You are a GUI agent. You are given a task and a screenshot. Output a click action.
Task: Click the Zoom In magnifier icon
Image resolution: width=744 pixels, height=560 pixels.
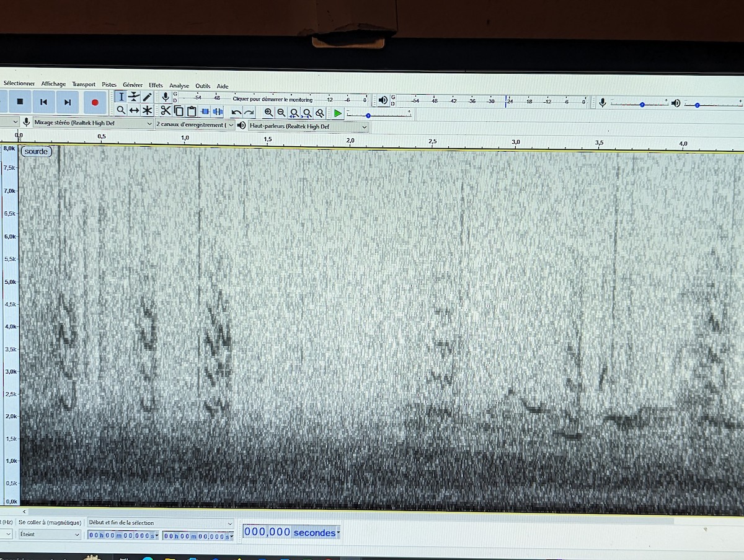coord(268,113)
